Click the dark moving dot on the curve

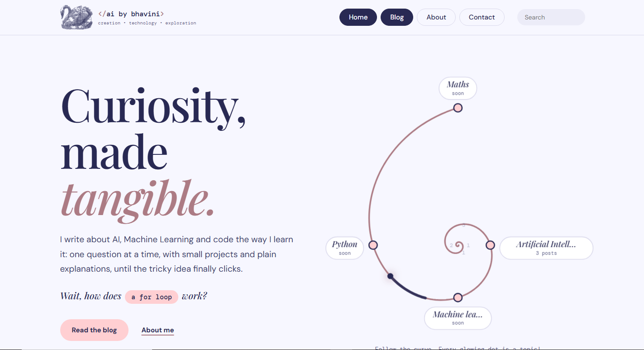pos(390,276)
